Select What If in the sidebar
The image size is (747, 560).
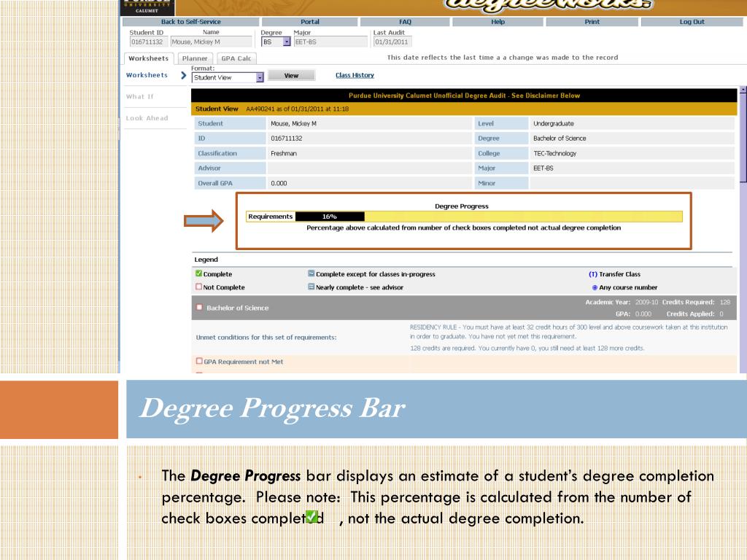tap(139, 97)
